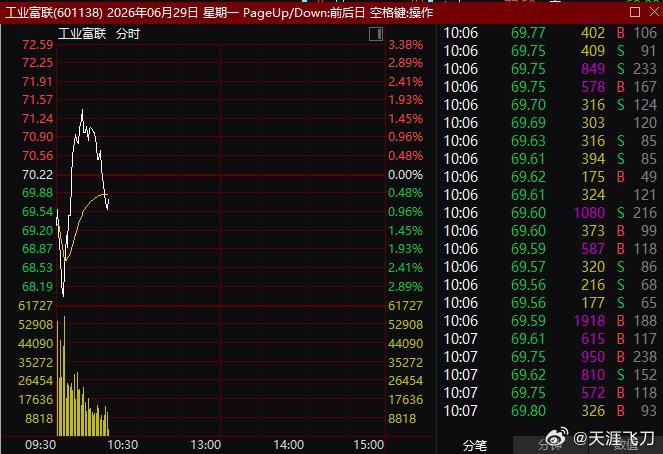
Task: Select the 10:30 time axis label
Action: 123,445
